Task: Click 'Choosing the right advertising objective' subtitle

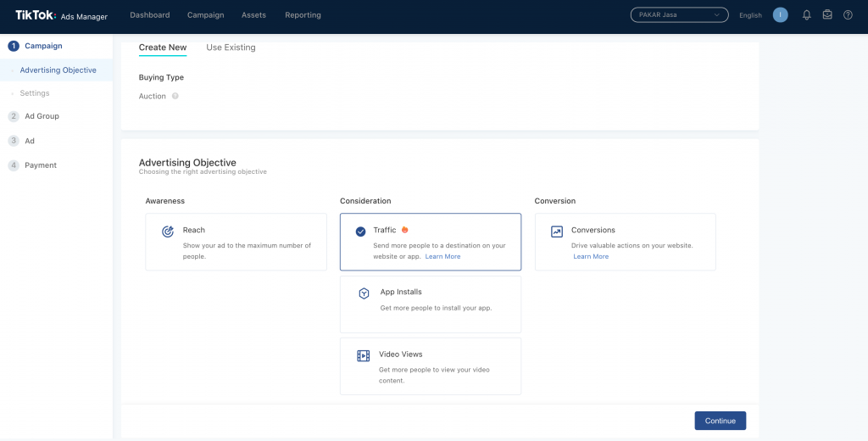Action: click(203, 172)
